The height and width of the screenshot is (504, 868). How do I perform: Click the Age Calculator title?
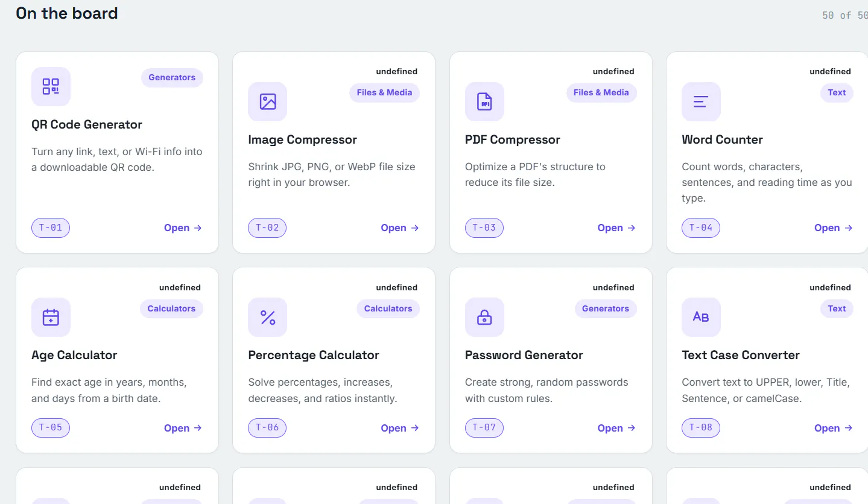coord(74,355)
